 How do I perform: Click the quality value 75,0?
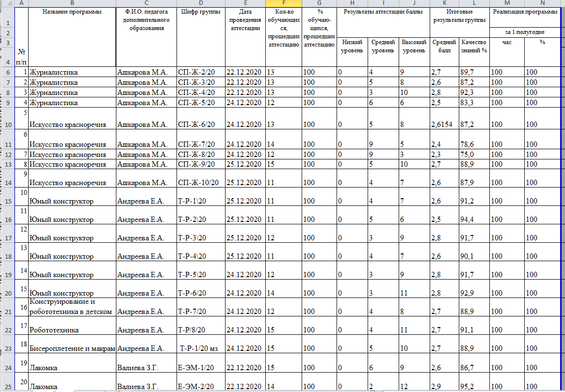coord(474,155)
